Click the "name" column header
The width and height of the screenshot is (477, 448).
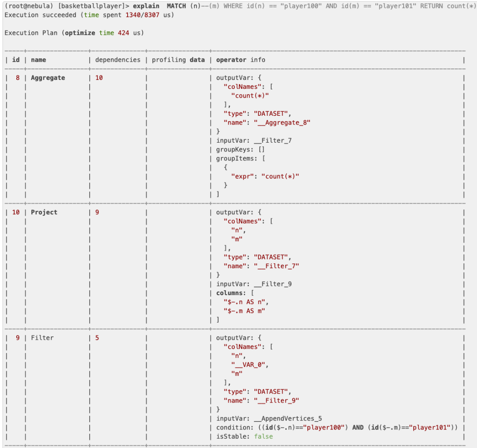click(38, 60)
